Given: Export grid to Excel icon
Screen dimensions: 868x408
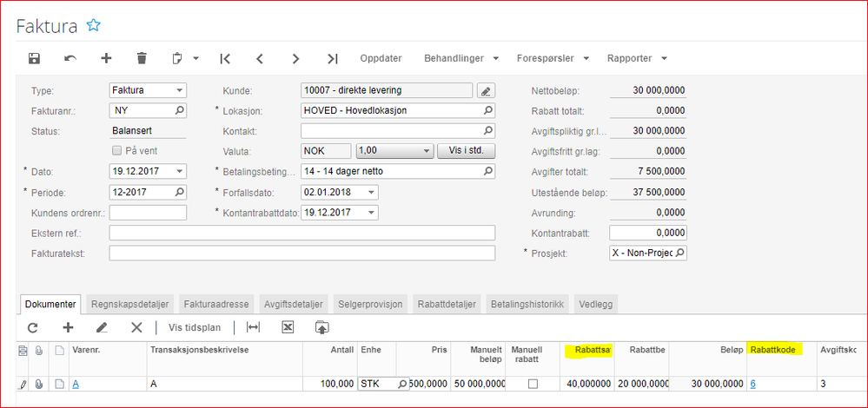Looking at the screenshot, I should pos(288,327).
